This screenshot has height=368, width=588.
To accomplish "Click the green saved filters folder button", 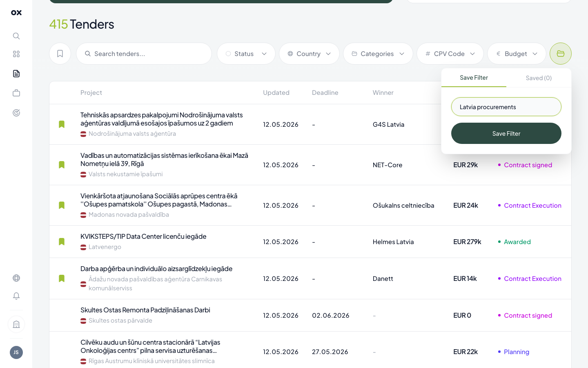I will coord(560,54).
